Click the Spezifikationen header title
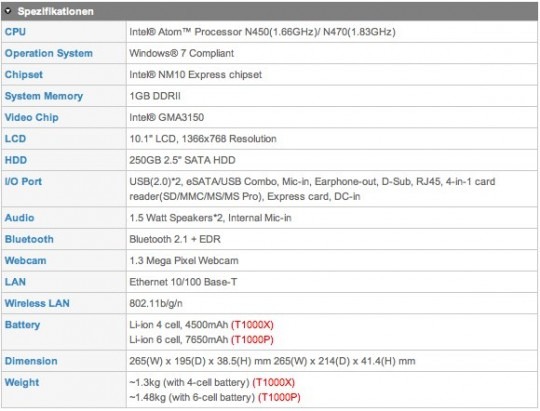 [x=55, y=11]
